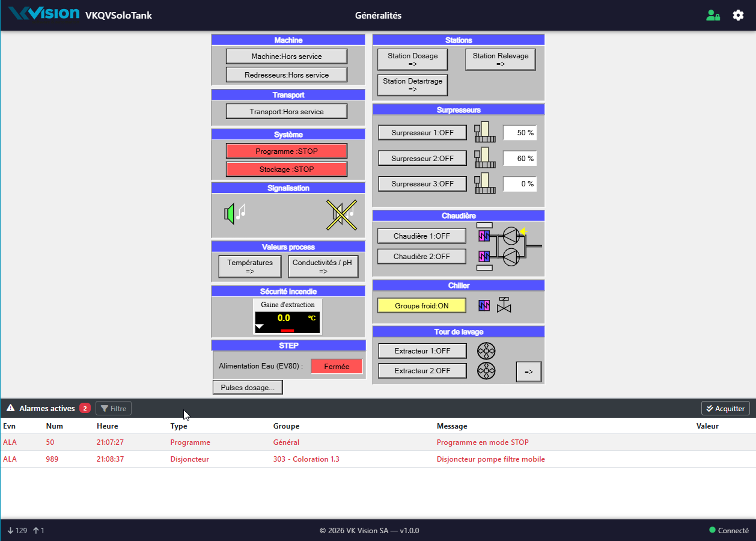The width and height of the screenshot is (756, 541).
Task: Toggle Redresseurs:Hors service button
Action: tap(287, 75)
